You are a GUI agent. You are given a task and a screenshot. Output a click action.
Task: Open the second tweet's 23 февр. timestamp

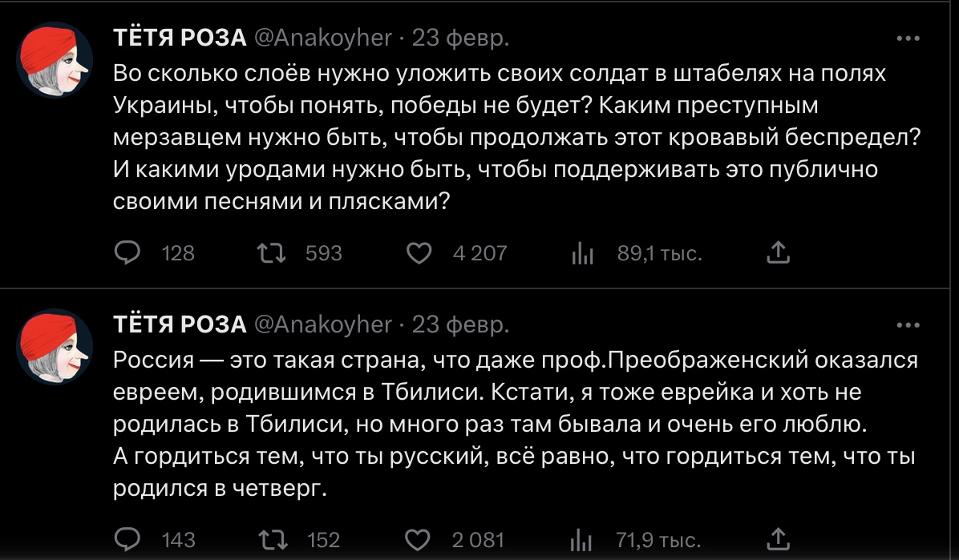459,324
